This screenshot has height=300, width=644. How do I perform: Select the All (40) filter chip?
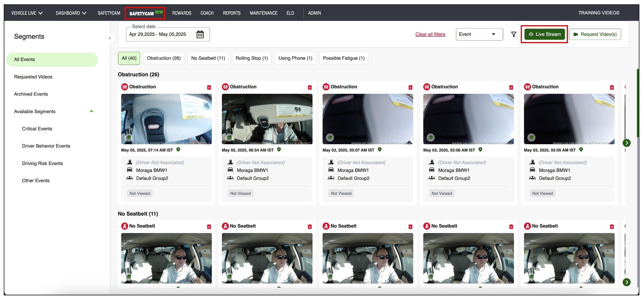coord(129,58)
